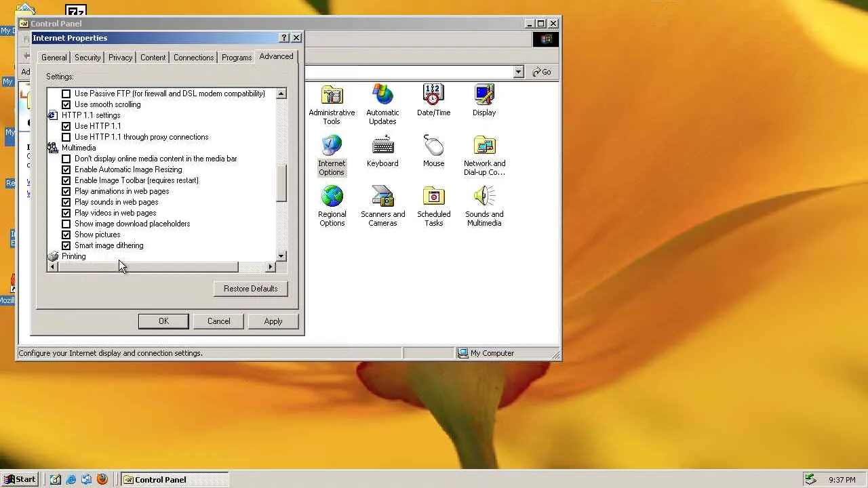Screen dimensions: 868x488
Task: Click the Multimedia category icon
Action: [53, 148]
